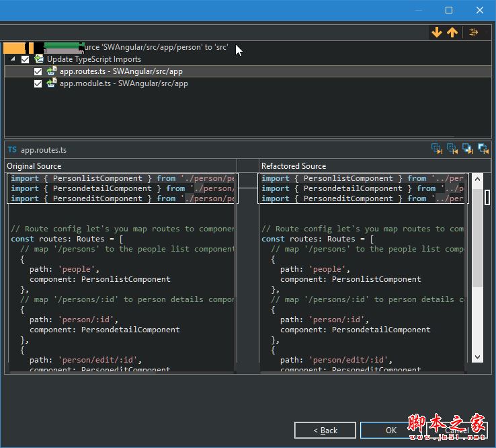496x448 pixels.
Task: Uncheck the app.routes.ts change checkbox
Action: point(38,71)
